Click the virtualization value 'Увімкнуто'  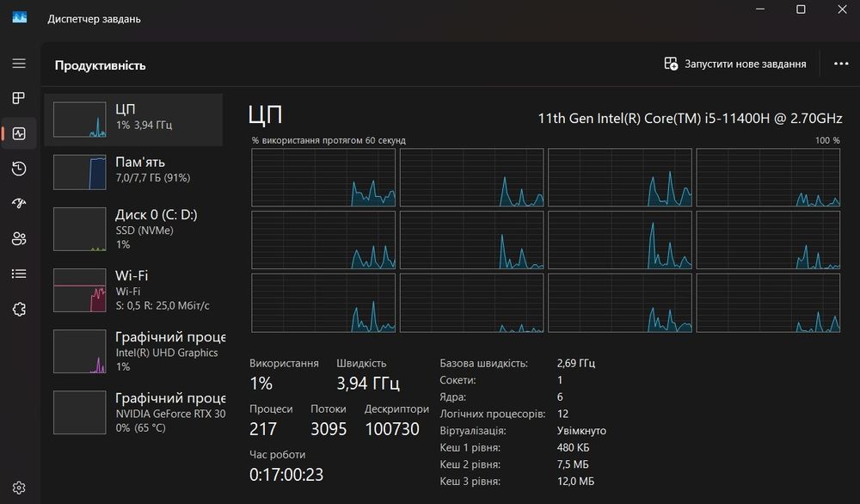pos(581,431)
